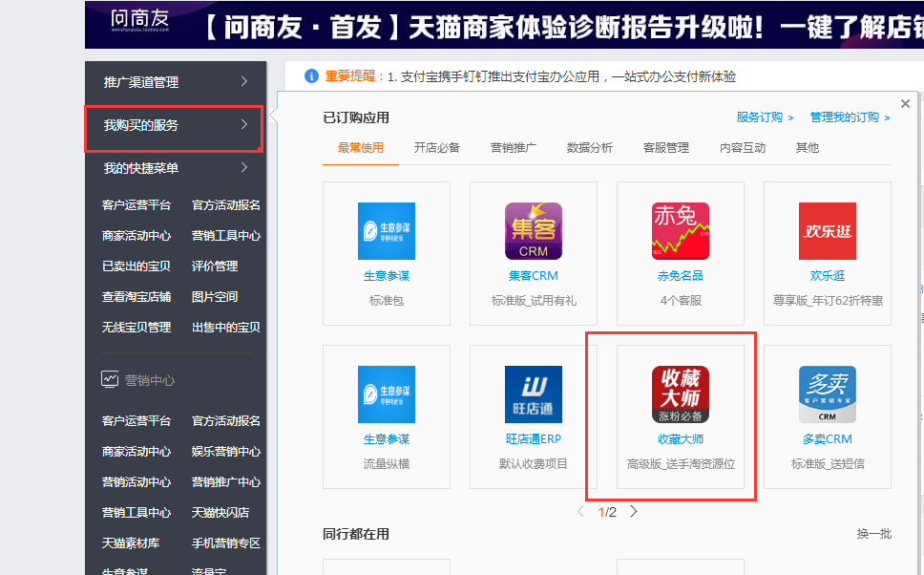Launch the 欢乐逛 app icon
The width and height of the screenshot is (924, 575).
pos(827,230)
